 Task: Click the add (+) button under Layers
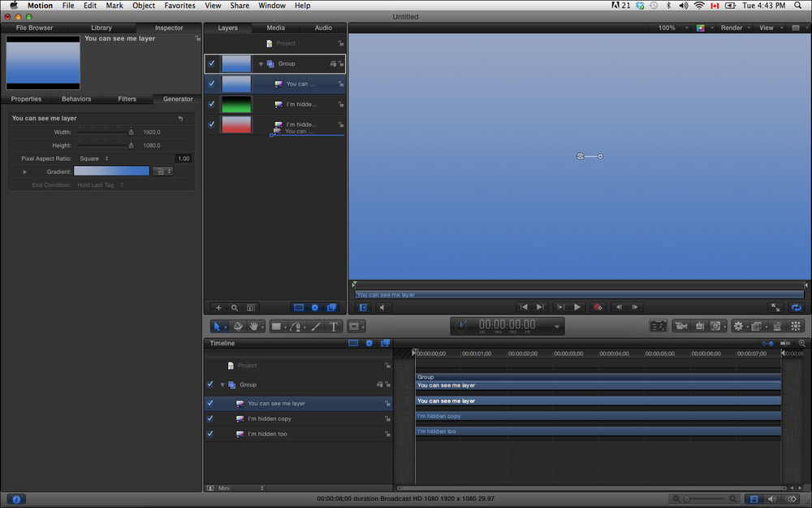pyautogui.click(x=218, y=308)
